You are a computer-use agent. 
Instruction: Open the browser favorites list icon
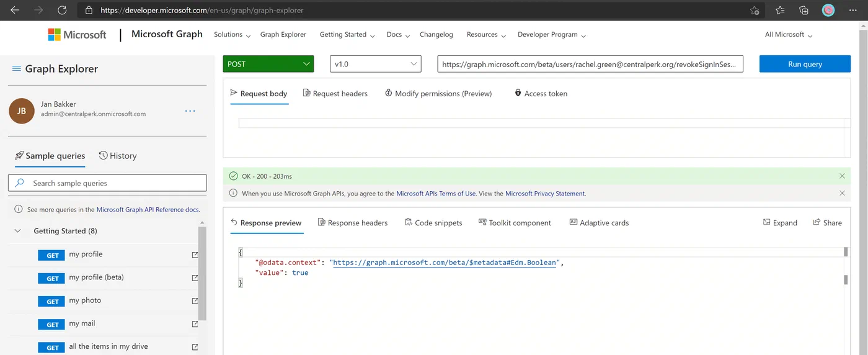click(x=780, y=11)
